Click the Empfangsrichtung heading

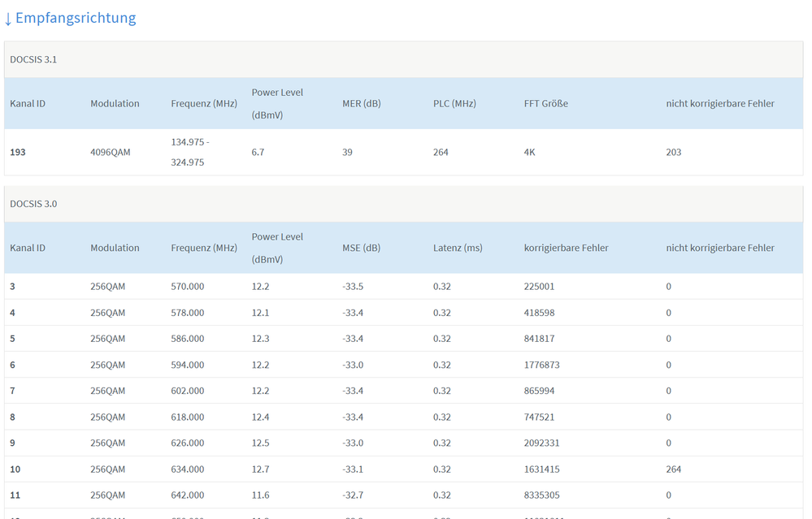(x=76, y=18)
